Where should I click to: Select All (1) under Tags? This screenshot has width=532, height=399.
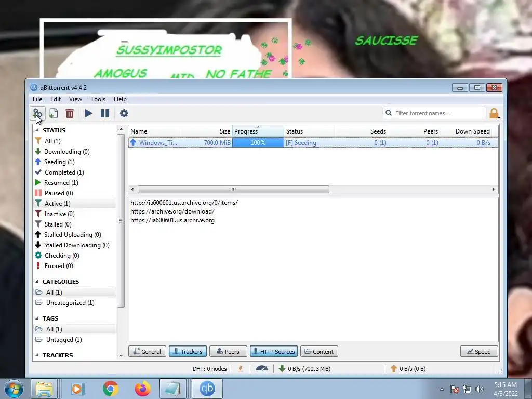tap(75, 329)
